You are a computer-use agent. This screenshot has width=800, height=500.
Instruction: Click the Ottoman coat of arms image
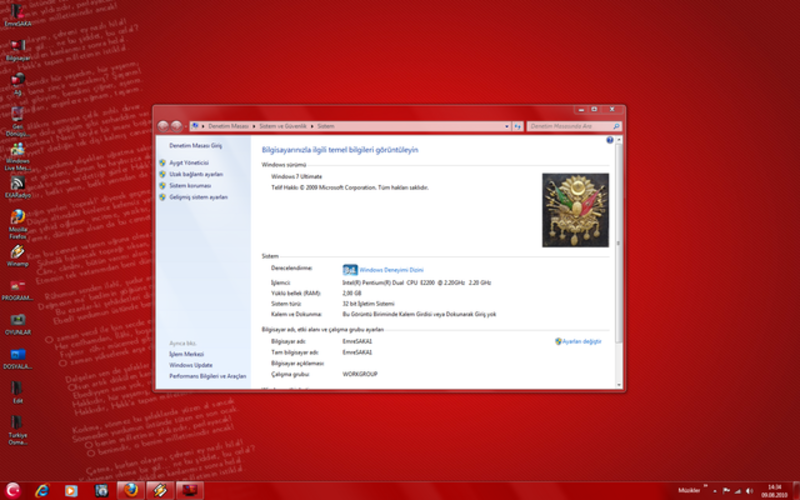click(575, 210)
